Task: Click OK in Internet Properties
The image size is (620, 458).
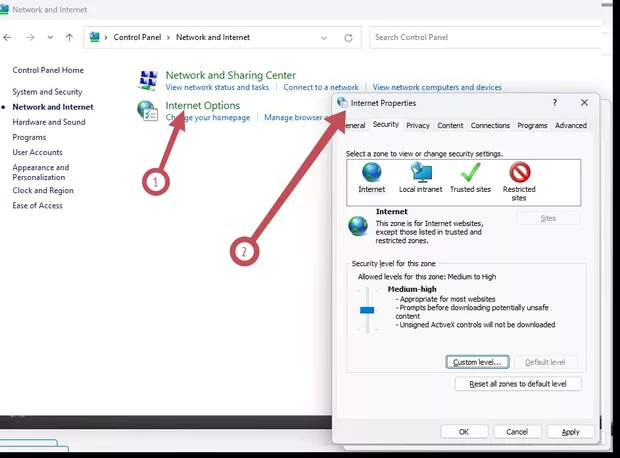Action: [464, 432]
